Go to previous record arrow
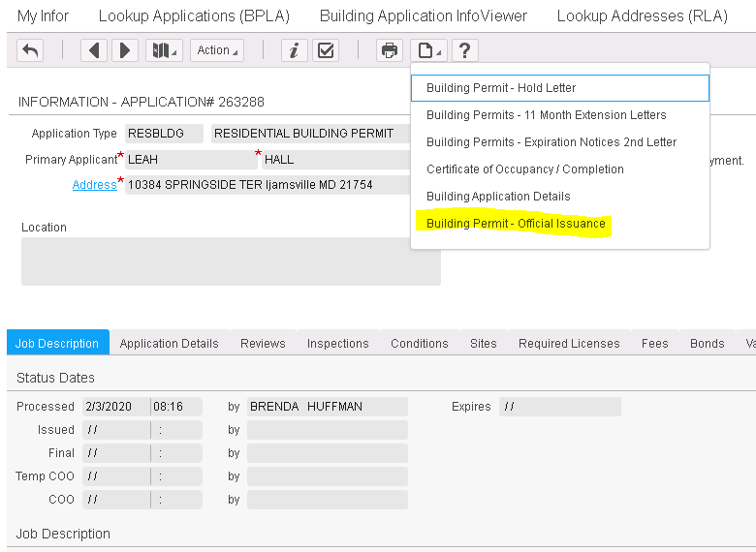This screenshot has width=756, height=552. pyautogui.click(x=94, y=50)
